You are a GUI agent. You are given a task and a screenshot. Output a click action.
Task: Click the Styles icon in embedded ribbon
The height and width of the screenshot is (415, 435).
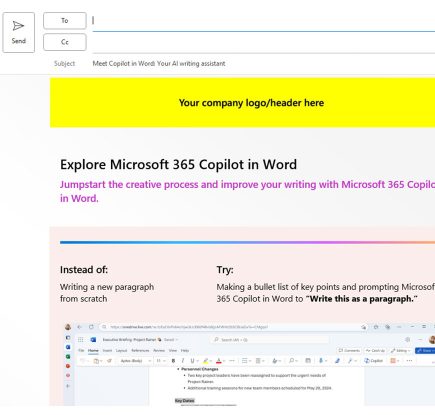pyautogui.click(x=275, y=361)
